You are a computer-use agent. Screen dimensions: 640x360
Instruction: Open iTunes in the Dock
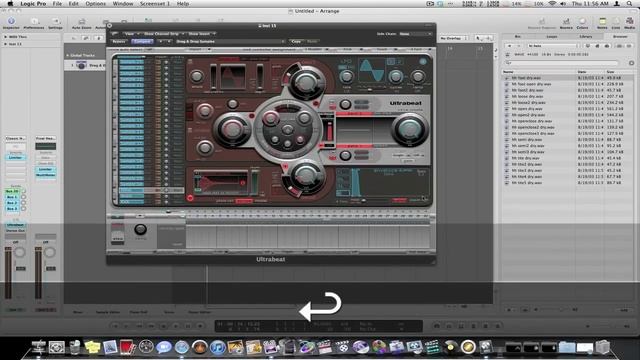tap(218, 347)
